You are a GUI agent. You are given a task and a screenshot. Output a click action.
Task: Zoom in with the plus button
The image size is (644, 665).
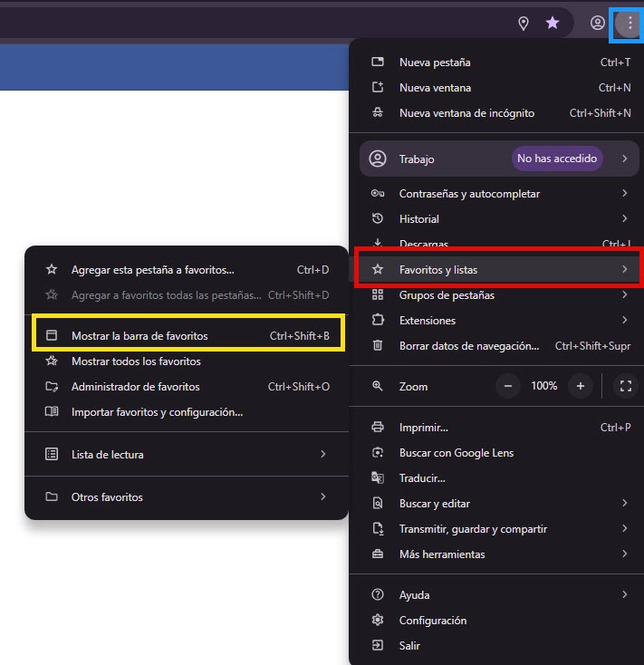(581, 386)
